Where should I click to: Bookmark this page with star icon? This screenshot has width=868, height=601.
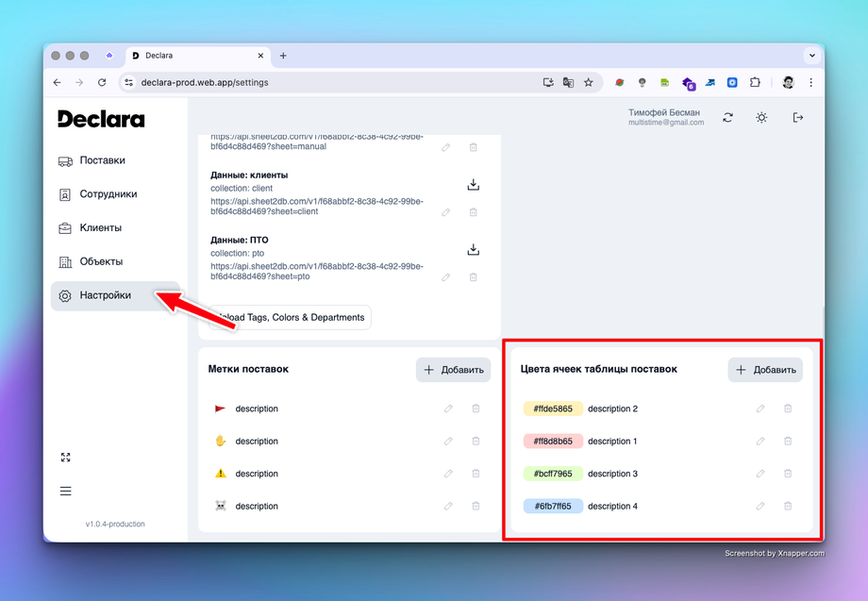(589, 82)
